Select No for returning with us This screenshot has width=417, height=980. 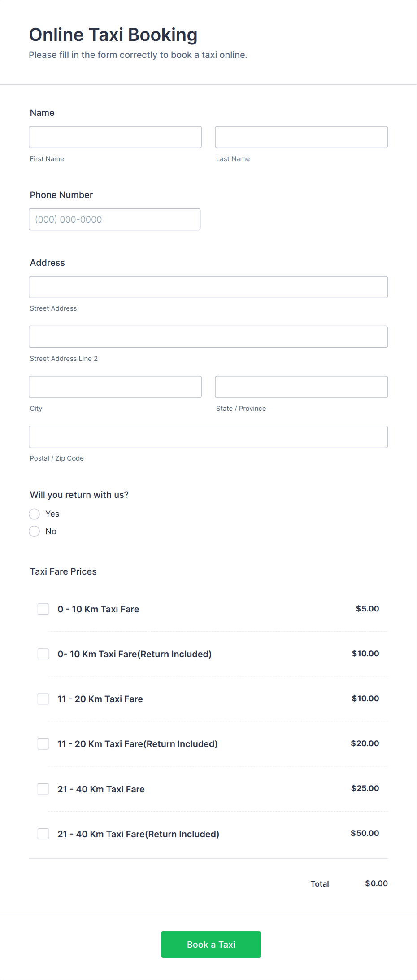pos(35,532)
